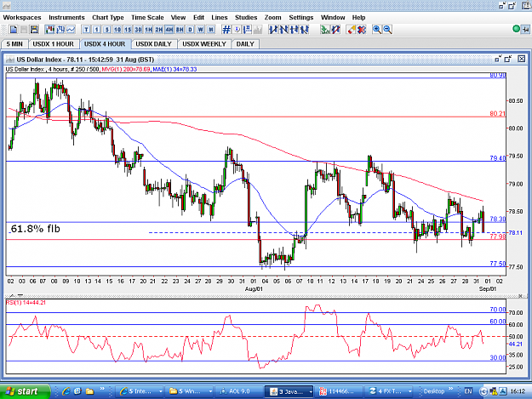532x399 pixels.
Task: Select the 10 minute time scale button
Action: click(x=117, y=30)
